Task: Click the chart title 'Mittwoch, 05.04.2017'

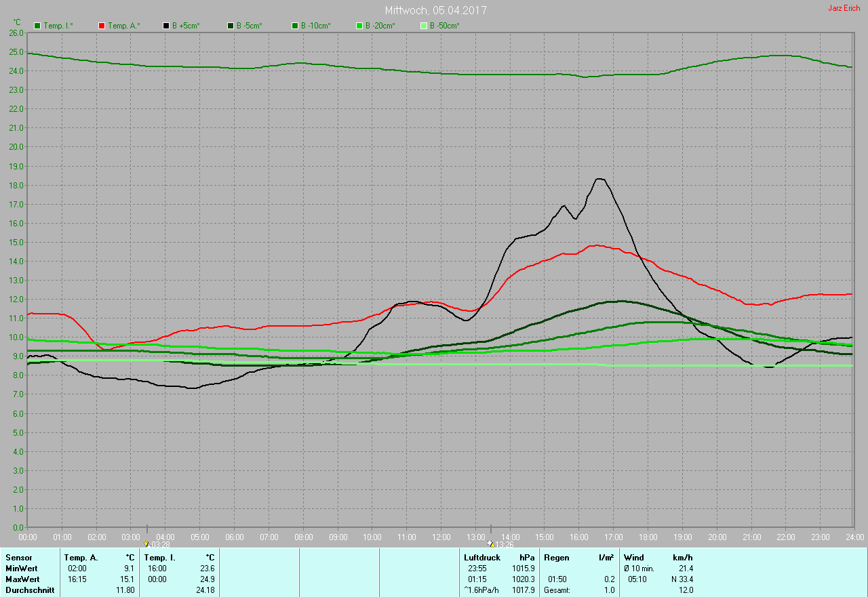Action: point(435,10)
